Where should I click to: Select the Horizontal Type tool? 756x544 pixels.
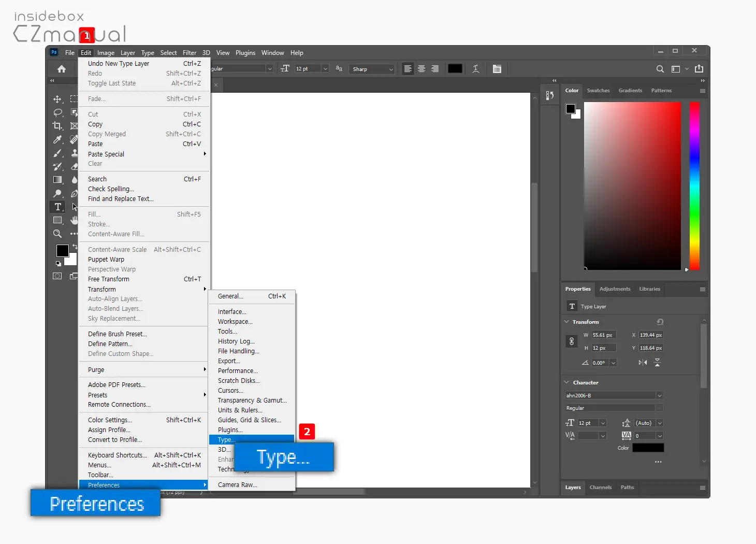point(57,207)
